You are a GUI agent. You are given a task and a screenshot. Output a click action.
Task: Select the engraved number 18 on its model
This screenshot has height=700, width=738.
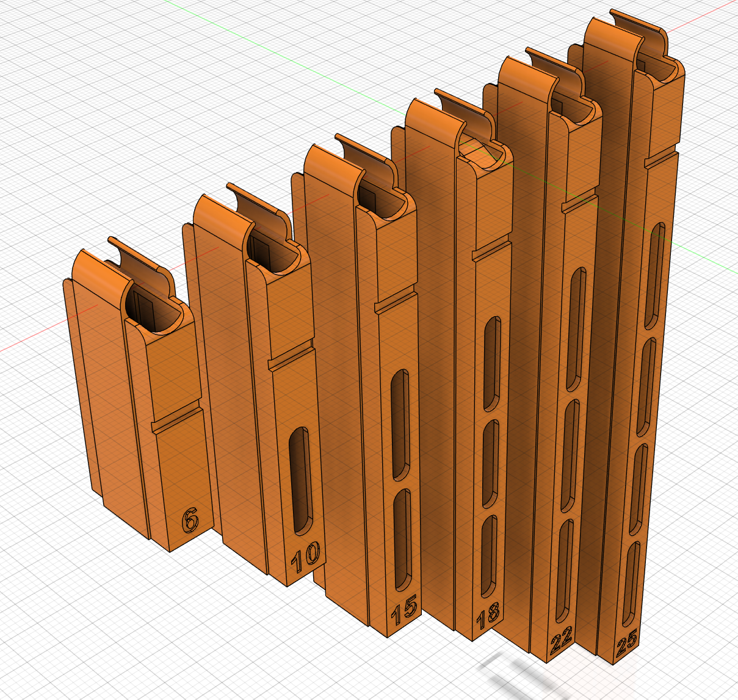pos(488,616)
